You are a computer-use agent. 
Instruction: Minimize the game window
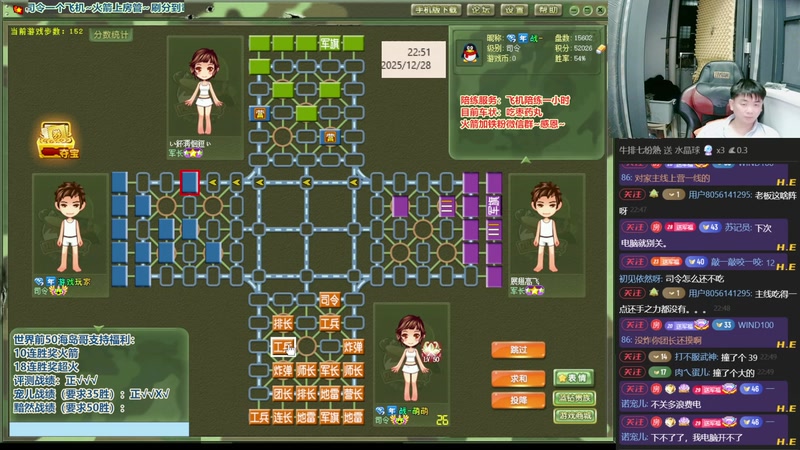click(x=574, y=10)
